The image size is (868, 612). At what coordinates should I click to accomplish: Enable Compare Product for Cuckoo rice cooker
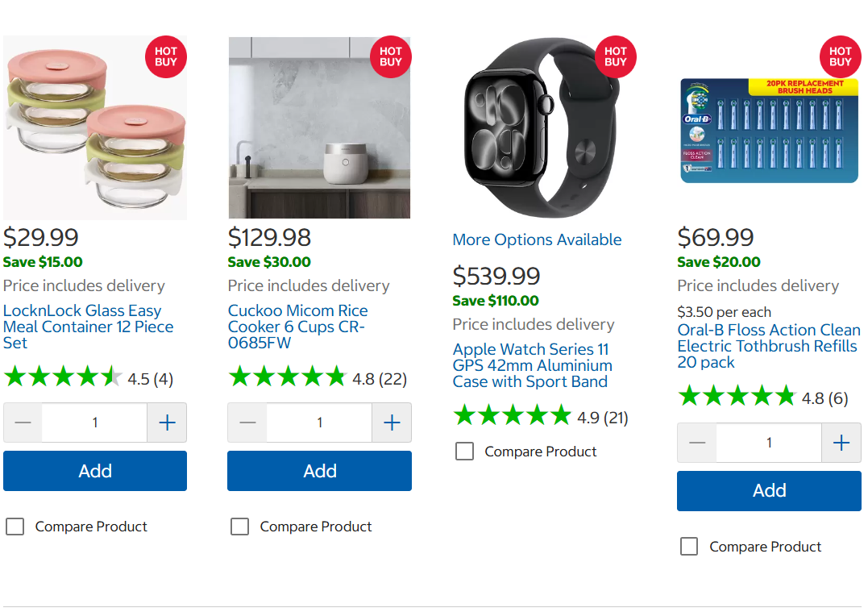(239, 527)
